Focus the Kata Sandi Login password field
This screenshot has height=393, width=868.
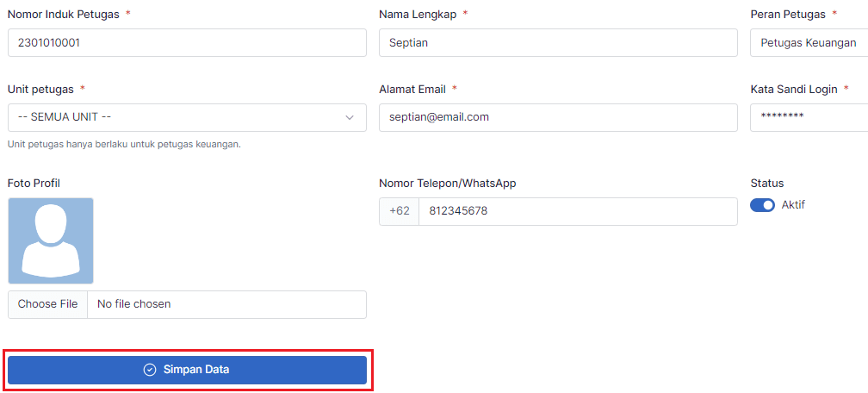pyautogui.click(x=808, y=117)
